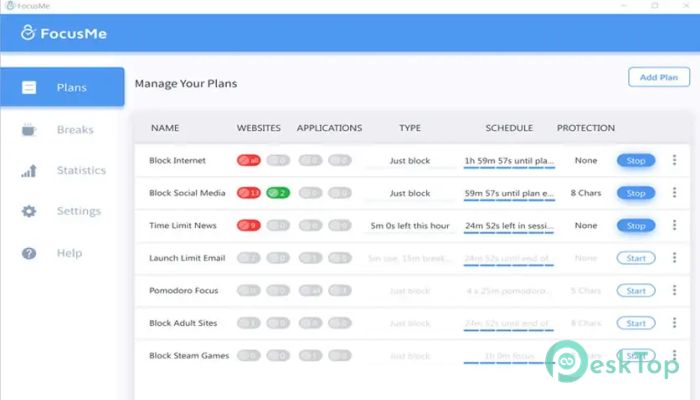Click schedule bar for Time Limit News
This screenshot has width=700, height=400.
[509, 233]
